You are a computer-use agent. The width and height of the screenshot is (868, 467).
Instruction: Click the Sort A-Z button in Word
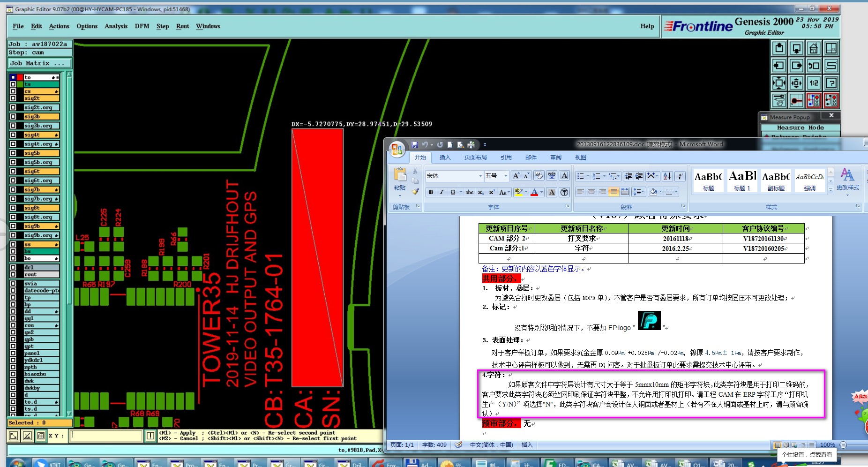coord(667,176)
